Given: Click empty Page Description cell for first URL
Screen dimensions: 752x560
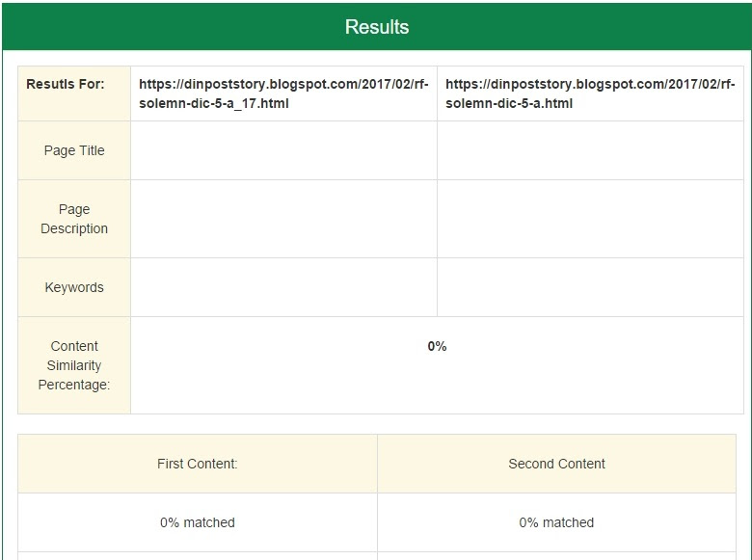Looking at the screenshot, I should [283, 219].
